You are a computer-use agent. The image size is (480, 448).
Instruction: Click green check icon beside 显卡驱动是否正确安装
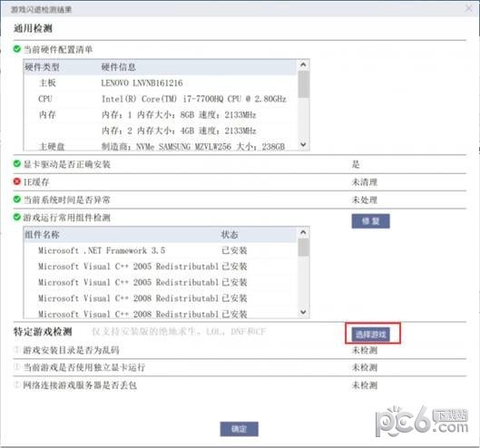point(17,164)
